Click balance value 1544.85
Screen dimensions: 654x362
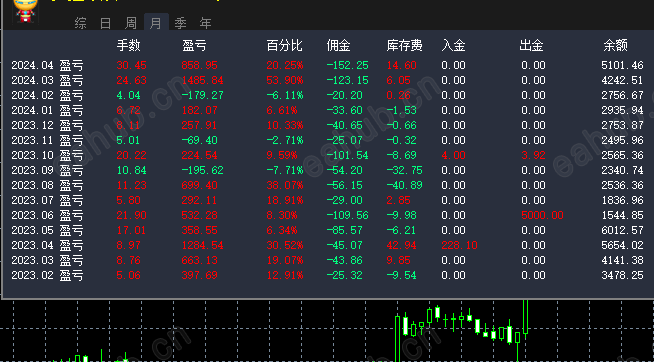coord(622,216)
